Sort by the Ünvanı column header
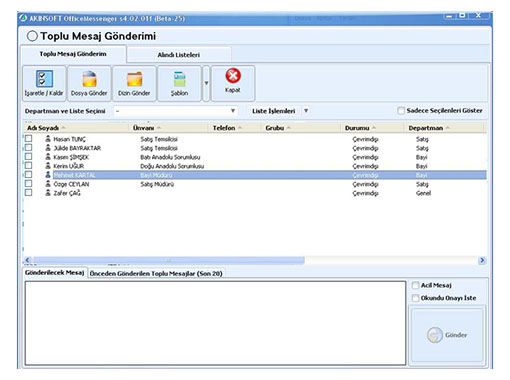The width and height of the screenshot is (510, 380). pos(168,128)
